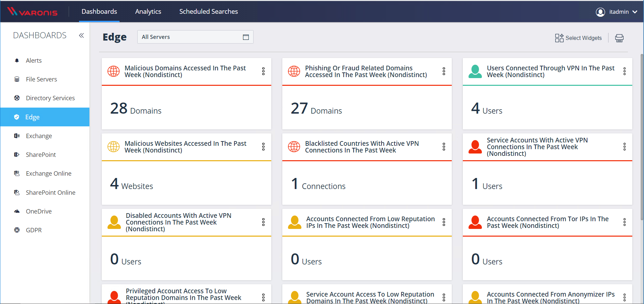Screen dimensions: 644x304
Task: Collapse the Dashboards sidebar panel
Action: pos(81,36)
